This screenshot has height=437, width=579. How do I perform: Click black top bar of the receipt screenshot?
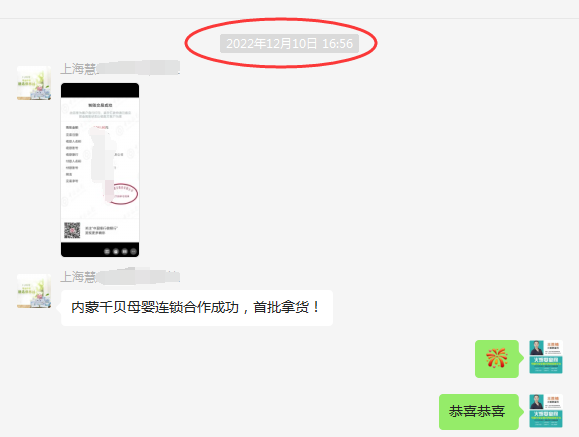tap(100, 90)
